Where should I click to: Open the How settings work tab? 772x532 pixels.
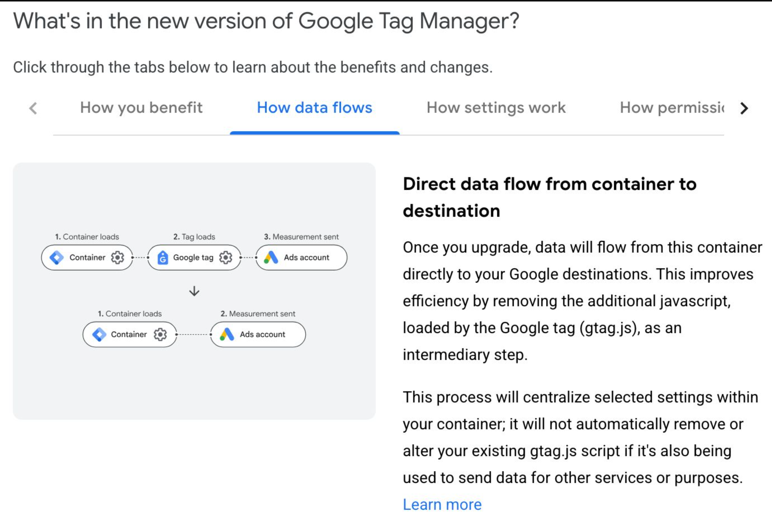(496, 108)
